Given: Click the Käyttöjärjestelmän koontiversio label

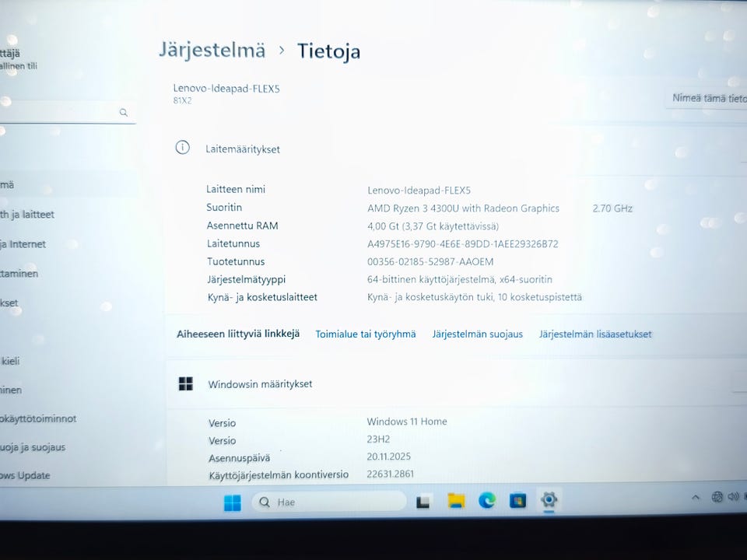Looking at the screenshot, I should (279, 474).
